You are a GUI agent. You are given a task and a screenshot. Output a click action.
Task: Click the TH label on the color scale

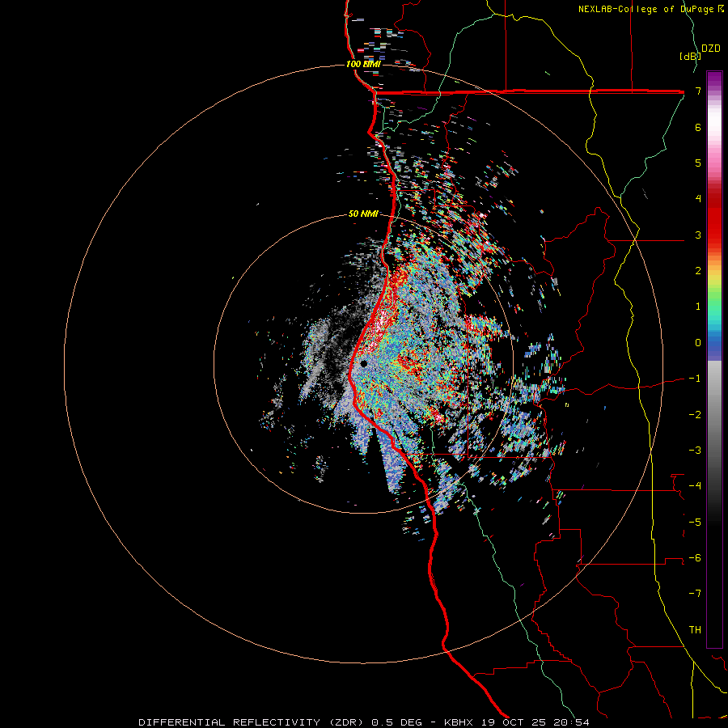(695, 630)
